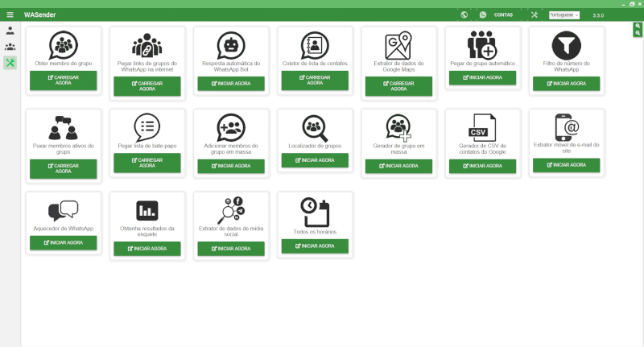Click the Pegar links de grupos icon
Screen dimensions: 644x347
tap(147, 45)
